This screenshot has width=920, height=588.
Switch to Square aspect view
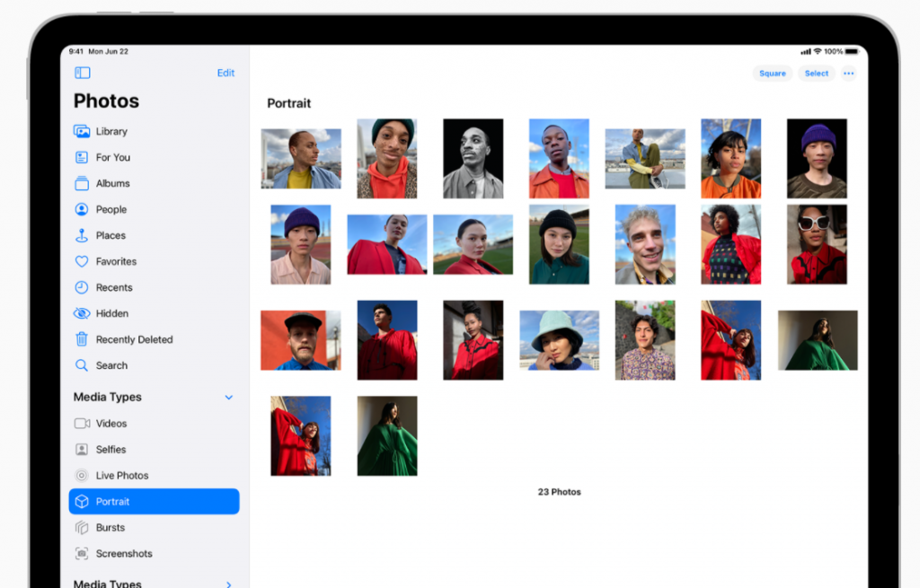pyautogui.click(x=772, y=74)
